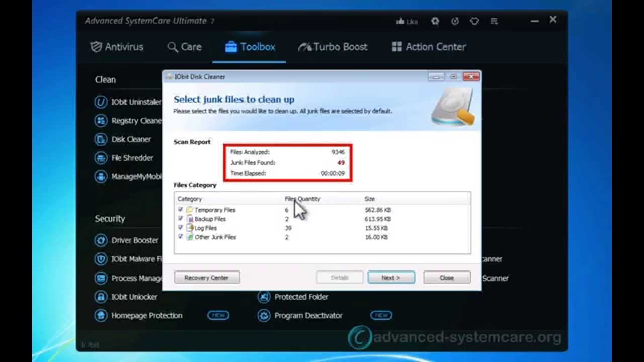Minimize the IObit Disk Cleaner dialog

coord(436,77)
